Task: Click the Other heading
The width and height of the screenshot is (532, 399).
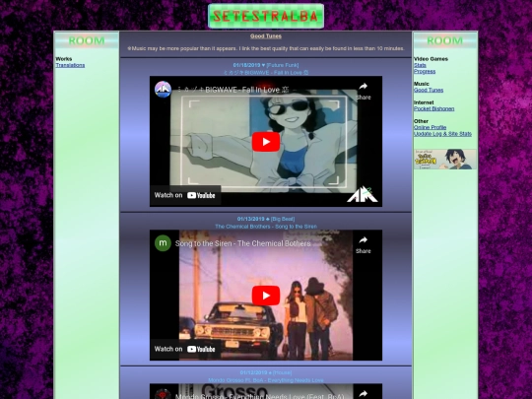Action: tap(421, 121)
